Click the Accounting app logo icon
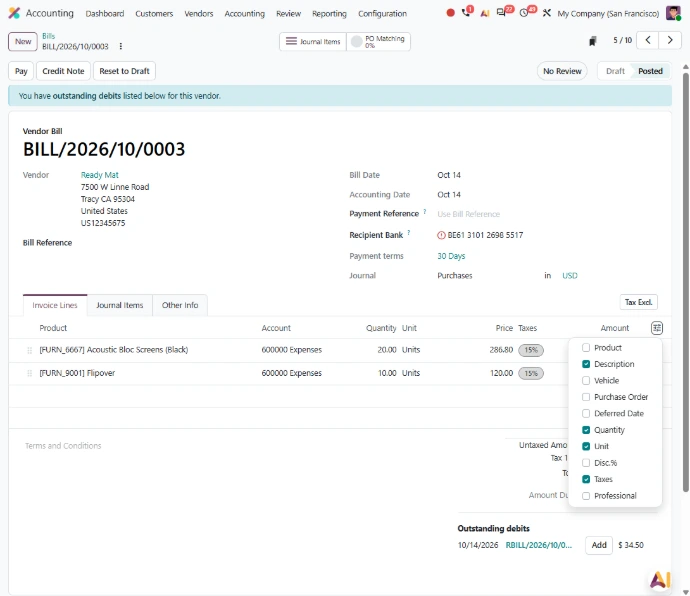The height and width of the screenshot is (596, 690). click(14, 13)
